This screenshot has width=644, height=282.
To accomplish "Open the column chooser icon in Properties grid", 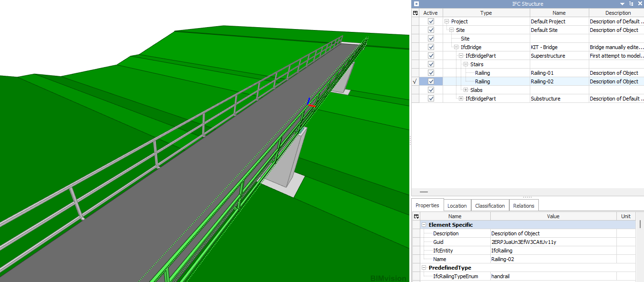I will click(416, 216).
